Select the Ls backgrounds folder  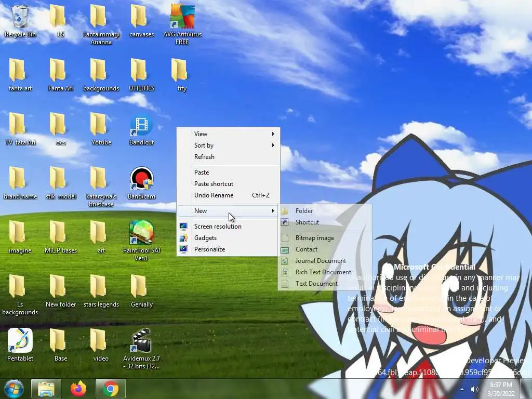(20, 295)
